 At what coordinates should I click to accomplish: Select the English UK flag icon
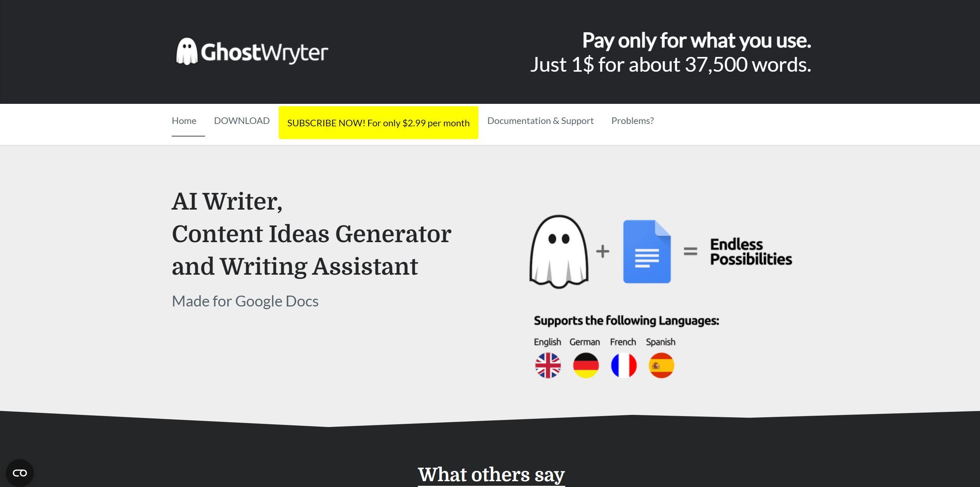tap(548, 365)
